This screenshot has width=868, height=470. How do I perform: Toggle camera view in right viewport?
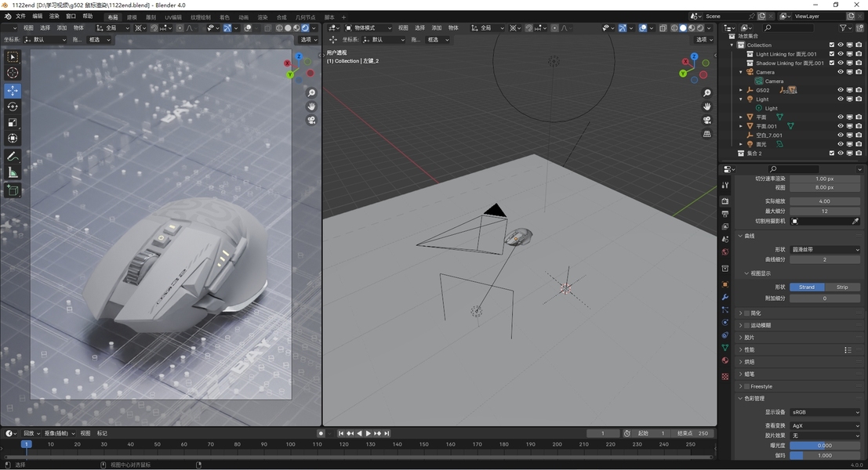pos(707,120)
